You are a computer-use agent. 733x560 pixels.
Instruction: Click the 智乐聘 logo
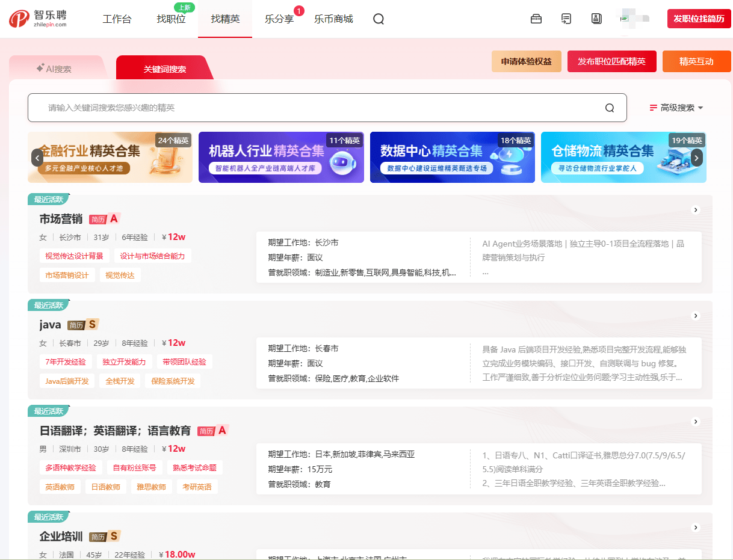[x=38, y=19]
